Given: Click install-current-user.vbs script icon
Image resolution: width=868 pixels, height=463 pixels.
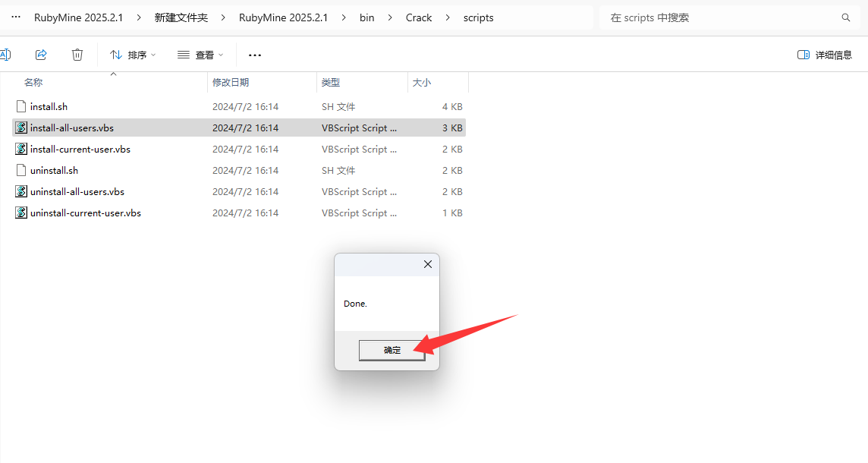Looking at the screenshot, I should [x=21, y=149].
